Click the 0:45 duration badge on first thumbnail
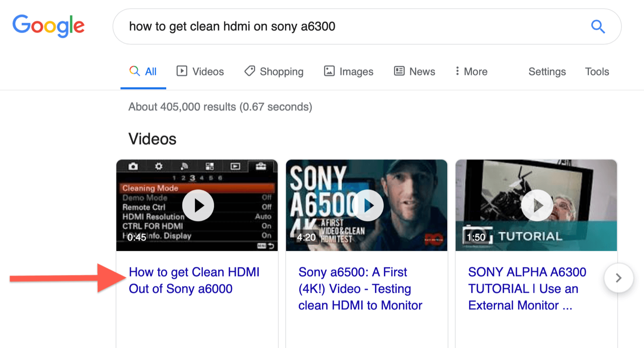Image resolution: width=644 pixels, height=348 pixels. tap(137, 237)
